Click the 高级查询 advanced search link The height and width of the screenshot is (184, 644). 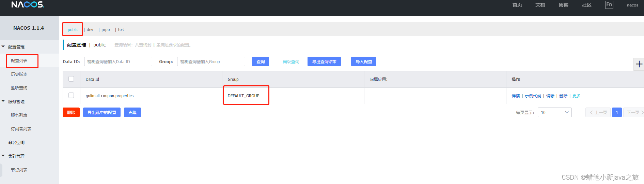[x=291, y=62]
